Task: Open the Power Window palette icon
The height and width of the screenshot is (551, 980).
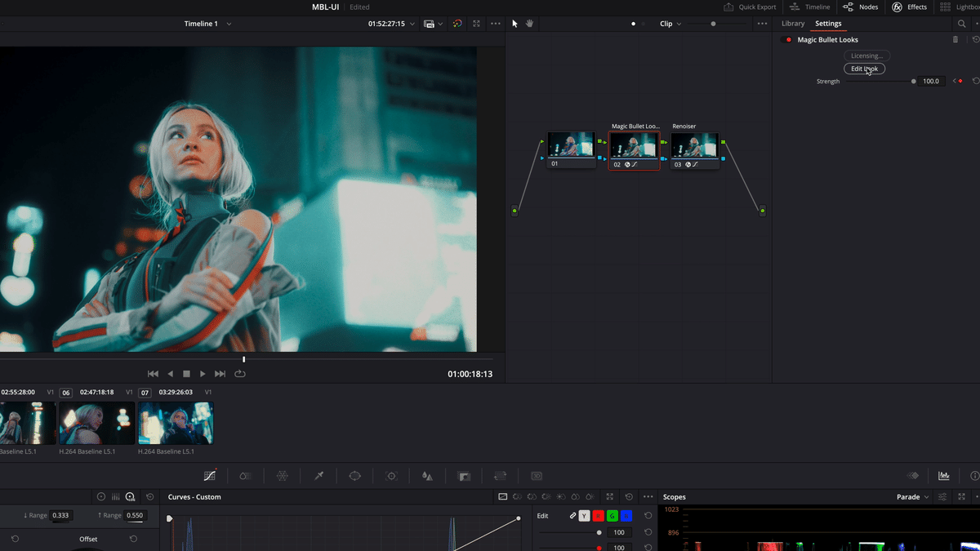Action: (355, 476)
